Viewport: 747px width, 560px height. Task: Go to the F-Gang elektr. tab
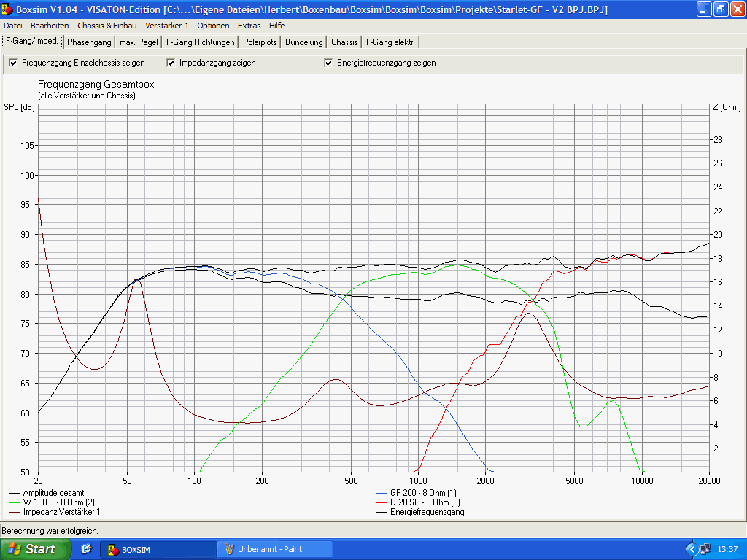(390, 42)
